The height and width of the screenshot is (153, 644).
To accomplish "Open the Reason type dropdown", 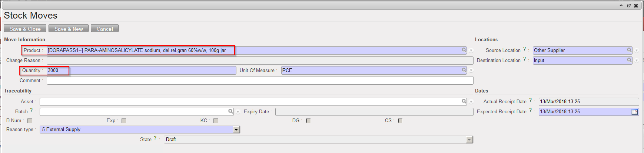I will [x=236, y=130].
